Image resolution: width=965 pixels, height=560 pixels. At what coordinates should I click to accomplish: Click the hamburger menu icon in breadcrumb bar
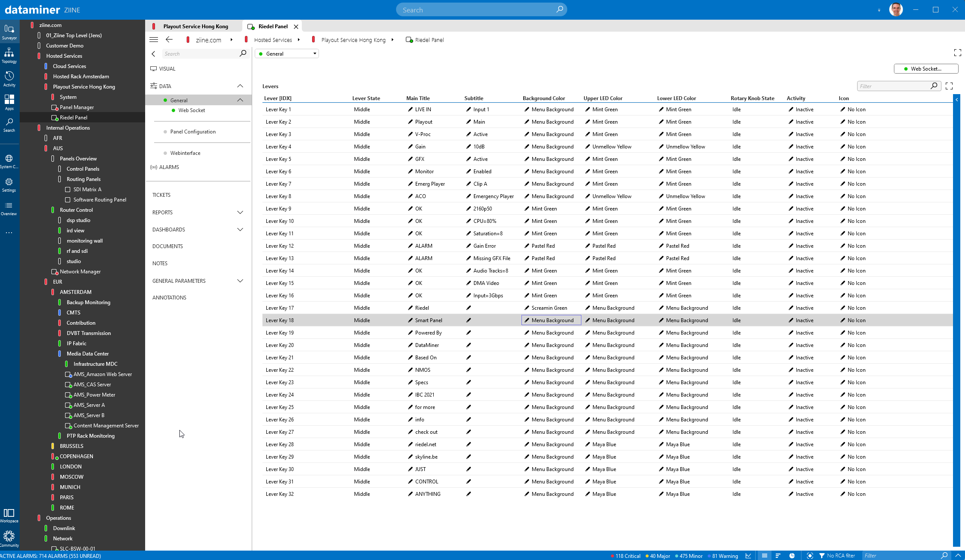click(x=154, y=40)
